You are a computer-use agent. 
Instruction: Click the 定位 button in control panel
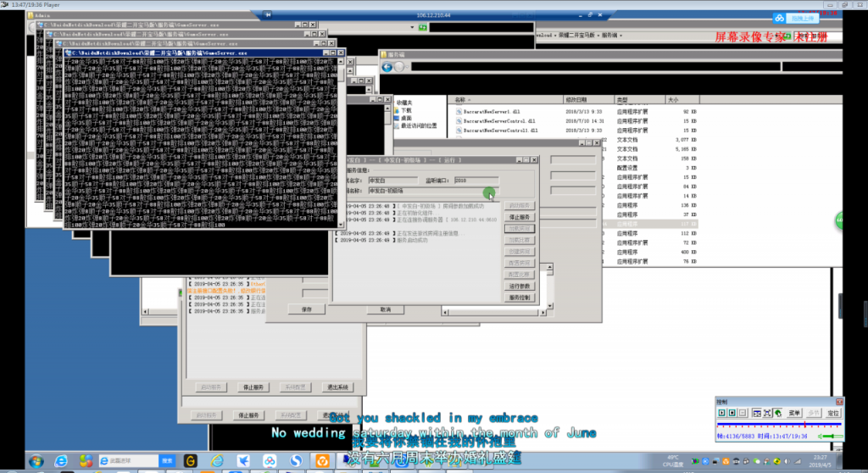point(834,413)
